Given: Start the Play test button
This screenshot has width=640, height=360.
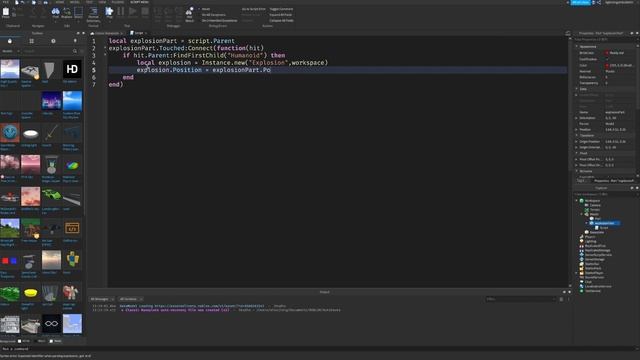Looking at the screenshot, I should coord(109,12).
